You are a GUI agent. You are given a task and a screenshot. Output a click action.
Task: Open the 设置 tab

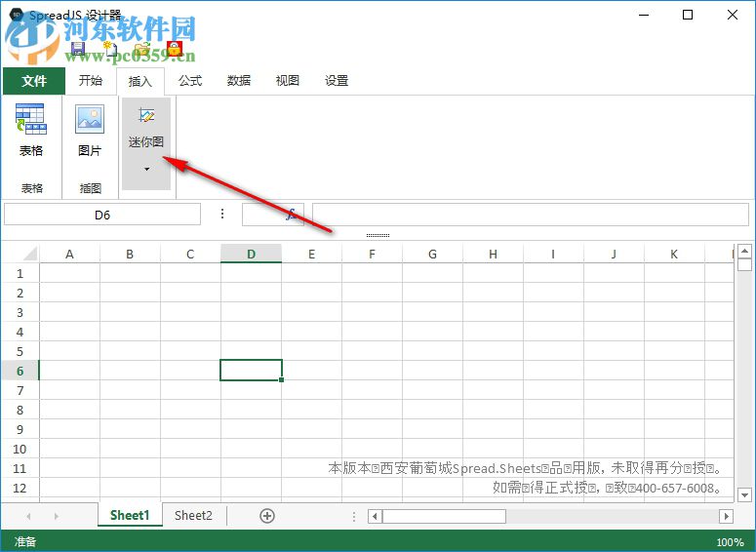337,81
